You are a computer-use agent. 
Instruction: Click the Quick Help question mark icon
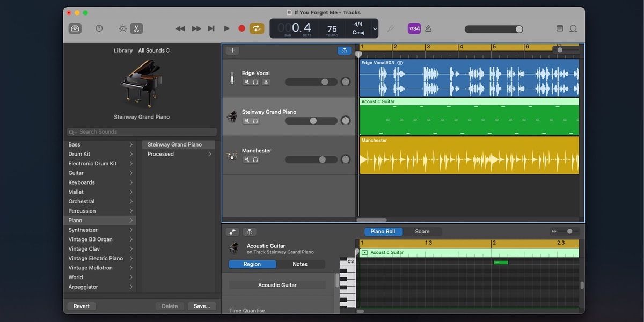point(99,28)
